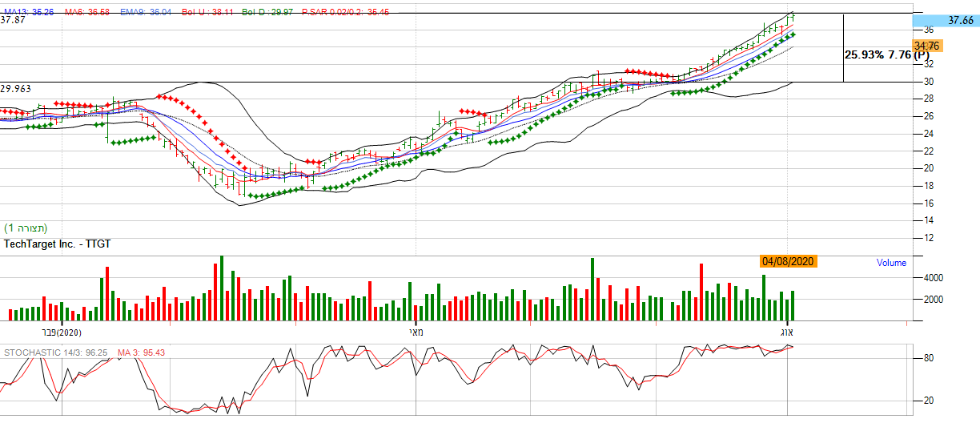Select the blue Volume label

point(890,263)
